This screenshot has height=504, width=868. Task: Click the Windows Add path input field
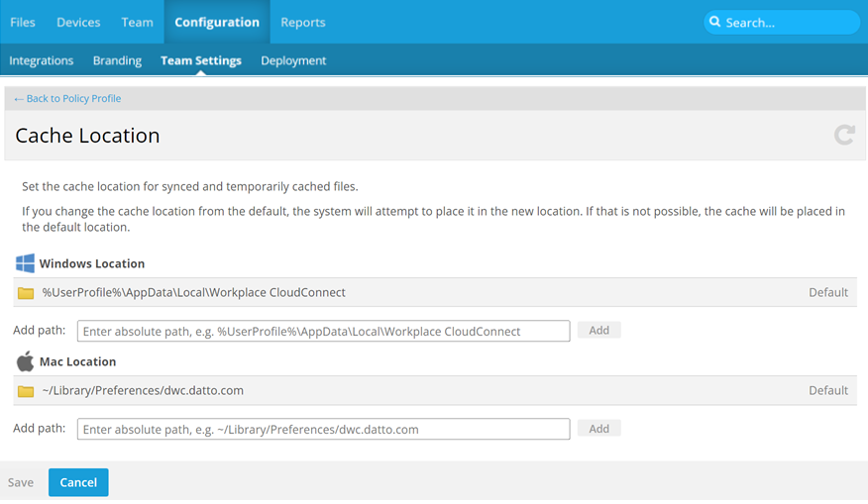point(323,331)
